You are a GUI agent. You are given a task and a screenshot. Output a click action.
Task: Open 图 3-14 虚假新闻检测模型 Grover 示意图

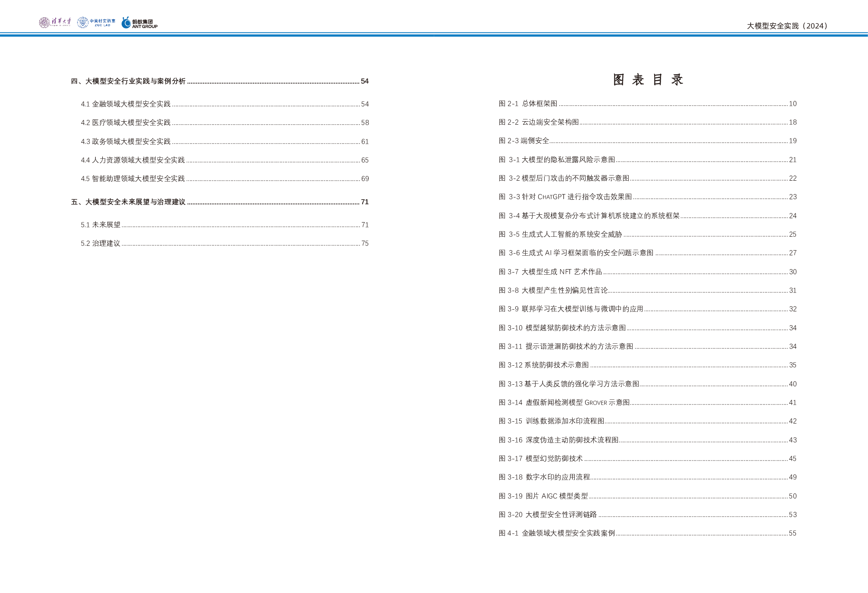point(564,402)
